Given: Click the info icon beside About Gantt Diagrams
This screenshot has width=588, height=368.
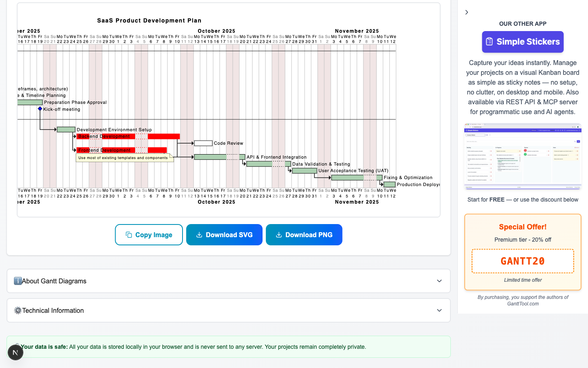Looking at the screenshot, I should coord(18,281).
